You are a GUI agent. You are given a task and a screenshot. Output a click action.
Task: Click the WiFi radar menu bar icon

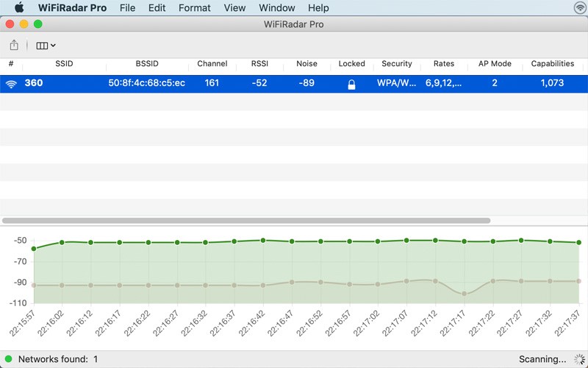click(x=580, y=7)
